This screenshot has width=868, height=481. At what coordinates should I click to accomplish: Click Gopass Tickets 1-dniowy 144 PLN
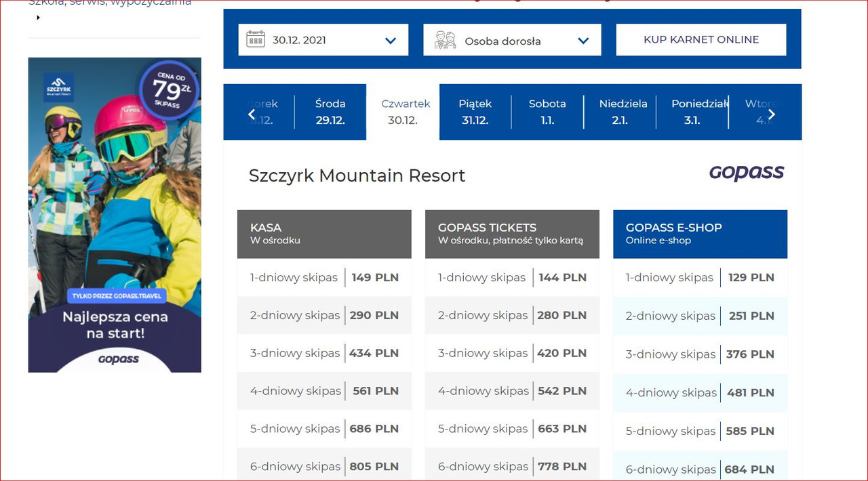click(512, 277)
